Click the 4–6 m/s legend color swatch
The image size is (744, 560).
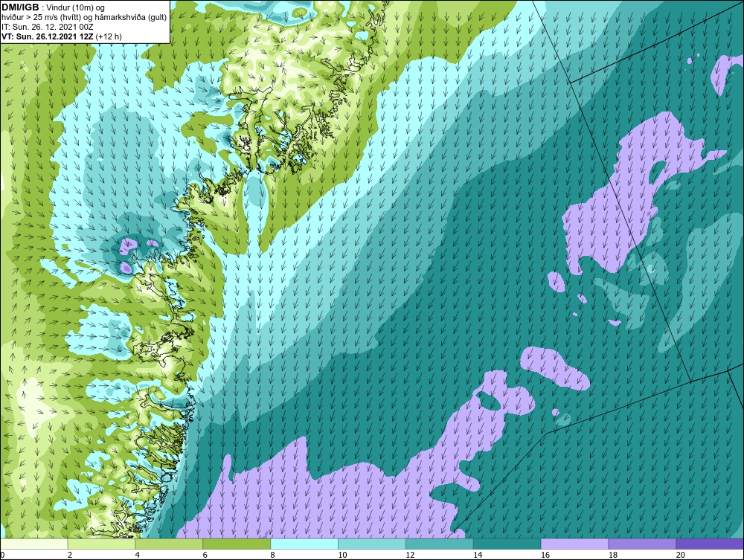169,544
